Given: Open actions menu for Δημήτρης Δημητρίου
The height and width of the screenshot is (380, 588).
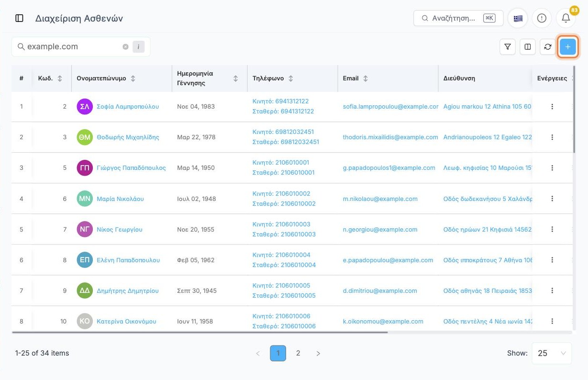Looking at the screenshot, I should point(552,291).
